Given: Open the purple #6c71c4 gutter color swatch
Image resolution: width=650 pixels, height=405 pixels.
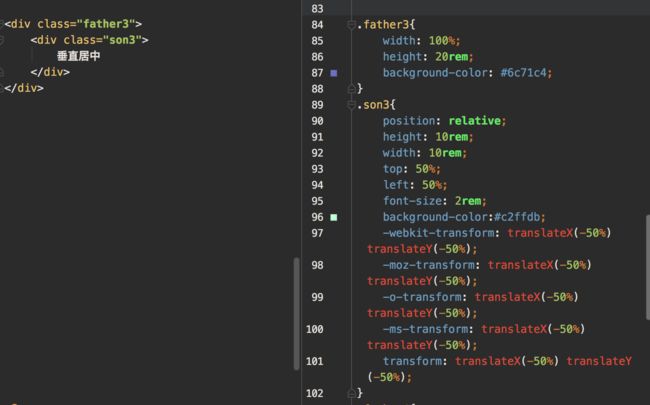Looking at the screenshot, I should coord(334,73).
